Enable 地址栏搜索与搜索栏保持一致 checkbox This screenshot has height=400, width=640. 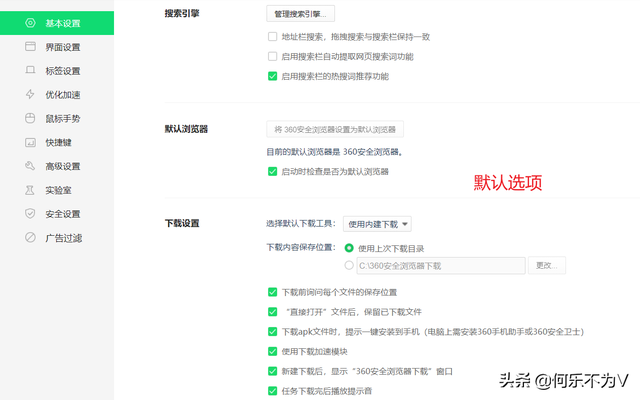[x=272, y=37]
